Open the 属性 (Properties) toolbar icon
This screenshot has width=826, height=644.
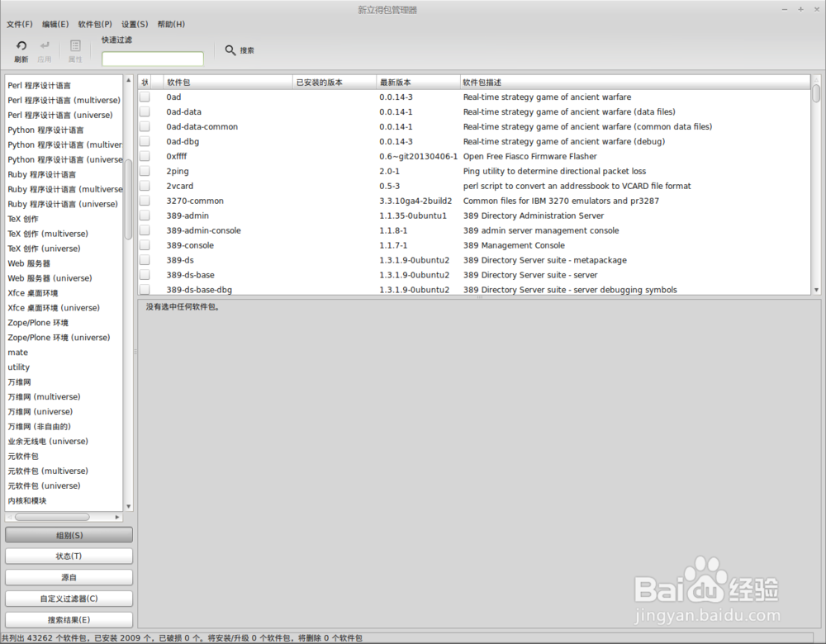tap(75, 50)
